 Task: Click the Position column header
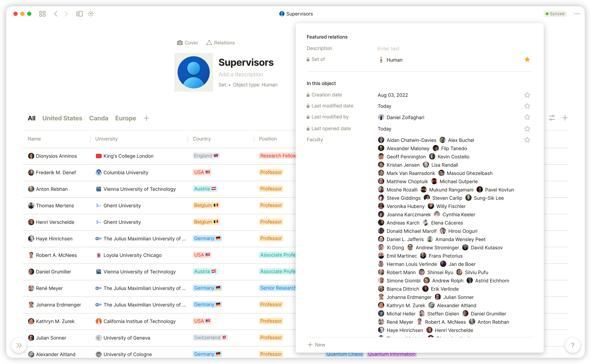268,139
